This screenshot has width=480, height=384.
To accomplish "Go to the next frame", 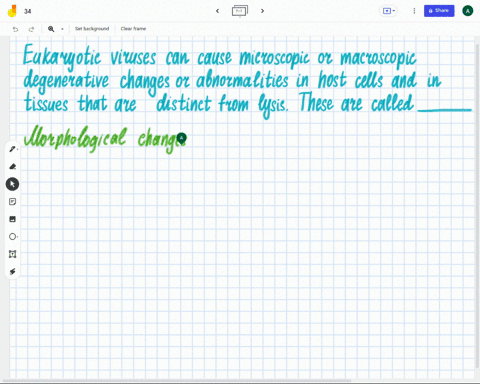I will coord(262,11).
